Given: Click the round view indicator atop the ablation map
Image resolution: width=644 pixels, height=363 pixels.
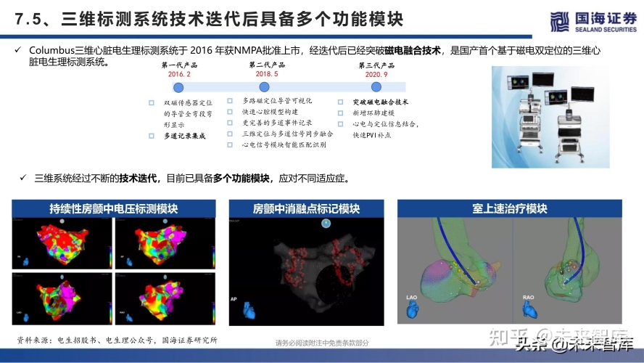Looking at the screenshot, I should [x=326, y=223].
